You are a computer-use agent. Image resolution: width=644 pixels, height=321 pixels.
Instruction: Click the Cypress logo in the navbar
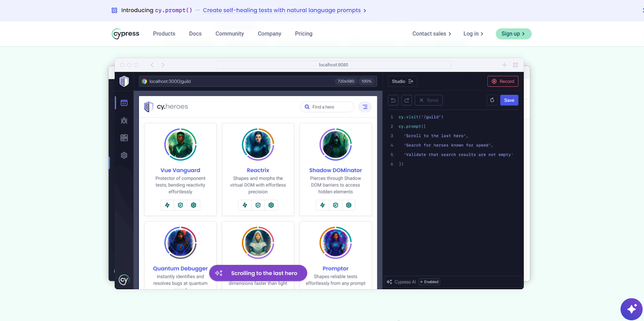pyautogui.click(x=126, y=34)
